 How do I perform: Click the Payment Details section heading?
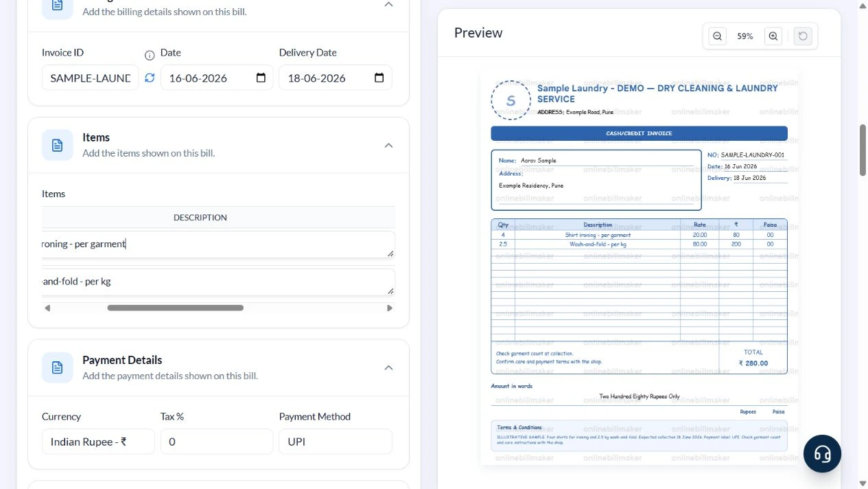122,360
